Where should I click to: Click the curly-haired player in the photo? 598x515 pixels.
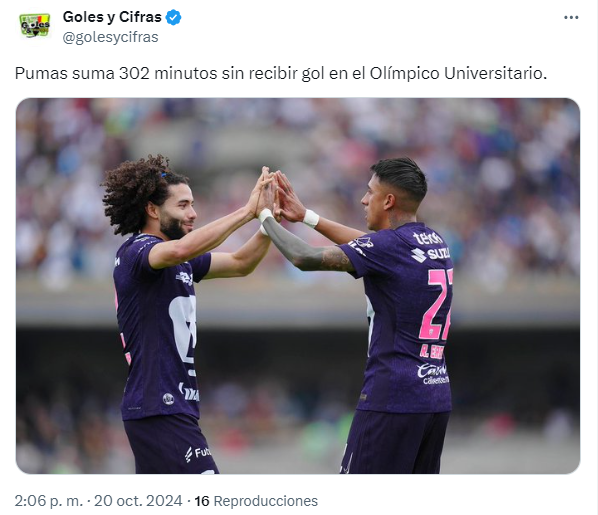[165, 315]
